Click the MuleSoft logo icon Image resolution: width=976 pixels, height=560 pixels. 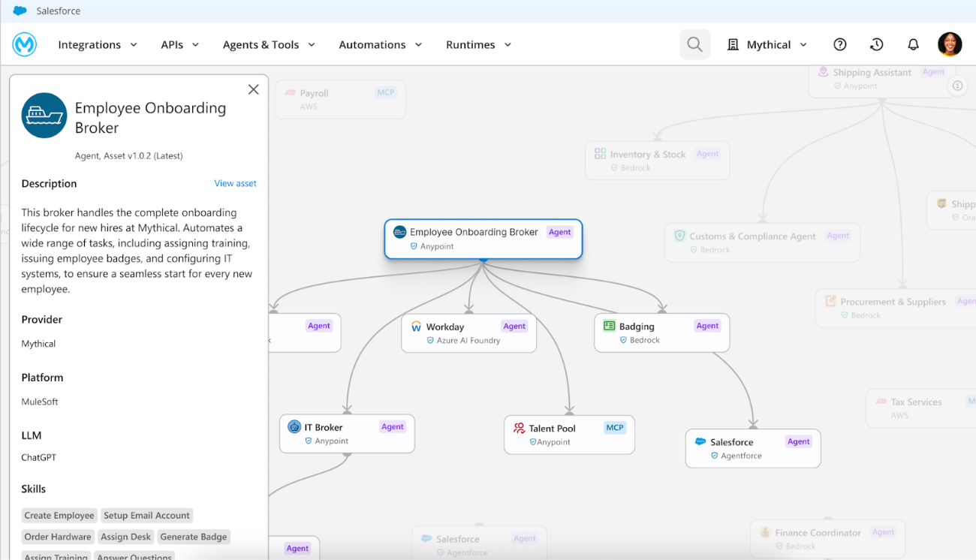(25, 45)
